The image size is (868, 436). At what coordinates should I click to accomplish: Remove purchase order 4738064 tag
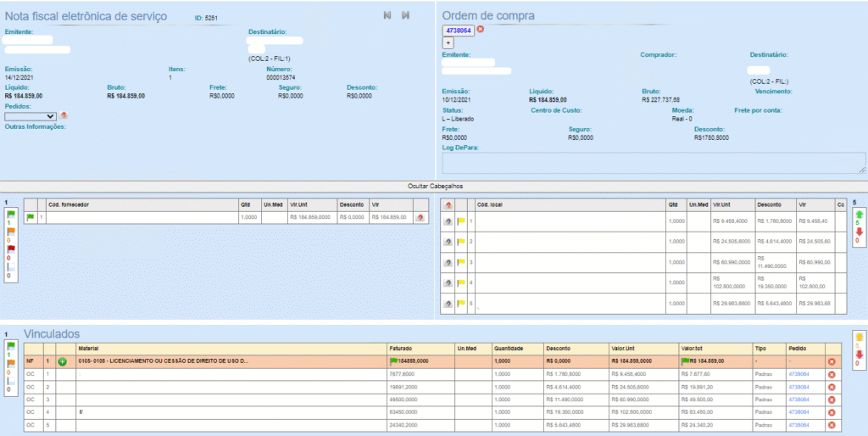481,30
